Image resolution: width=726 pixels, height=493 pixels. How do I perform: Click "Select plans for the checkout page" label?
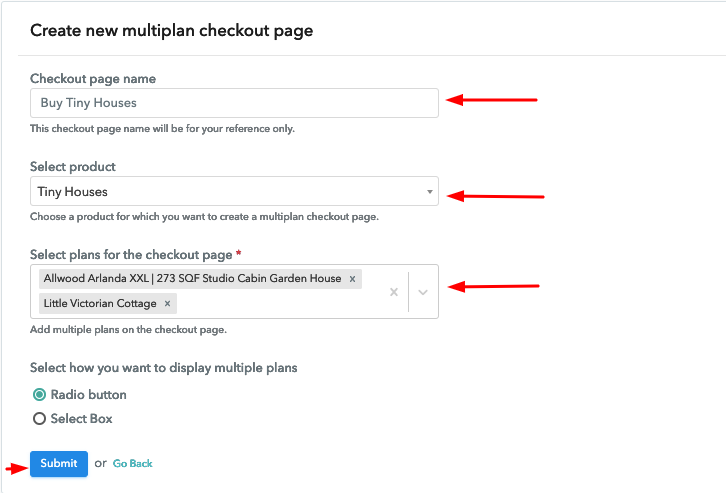pos(131,255)
